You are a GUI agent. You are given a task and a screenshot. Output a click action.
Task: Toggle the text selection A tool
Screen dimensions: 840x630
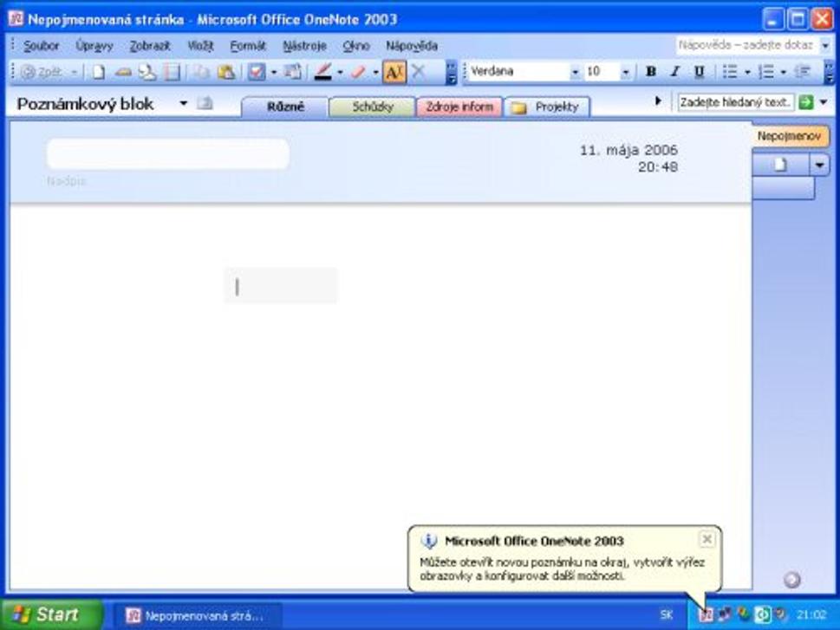(394, 72)
